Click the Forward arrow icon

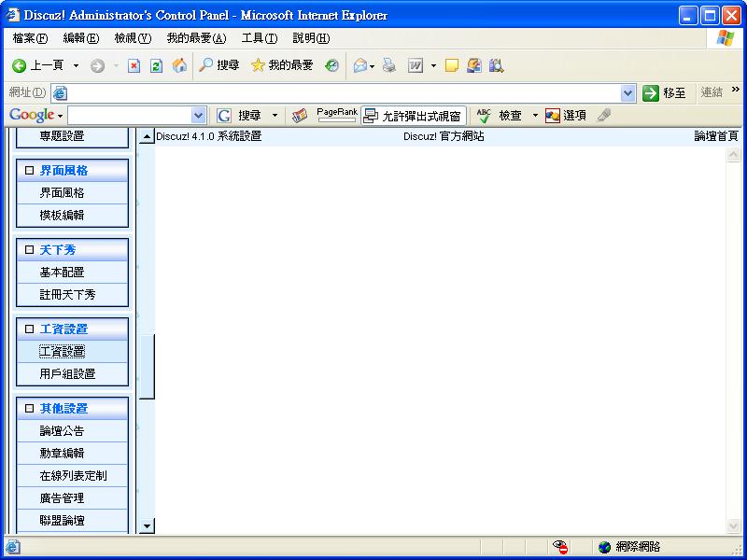click(97, 65)
